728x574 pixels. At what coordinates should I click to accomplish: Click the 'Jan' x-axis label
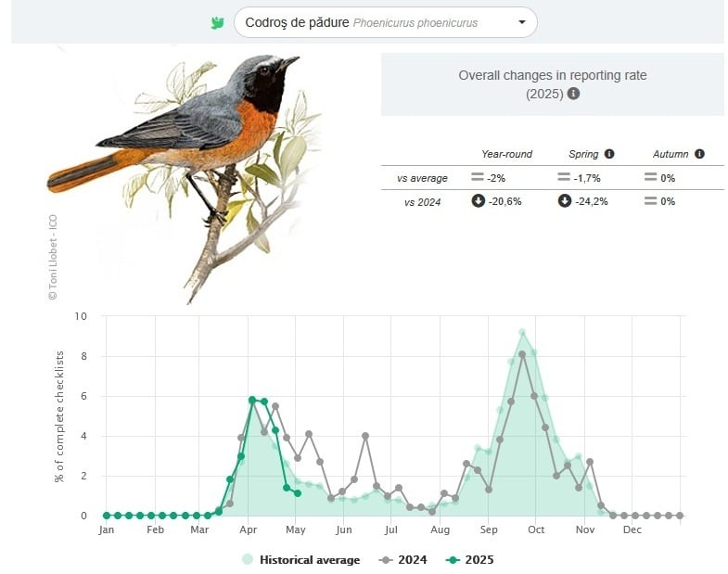[107, 529]
